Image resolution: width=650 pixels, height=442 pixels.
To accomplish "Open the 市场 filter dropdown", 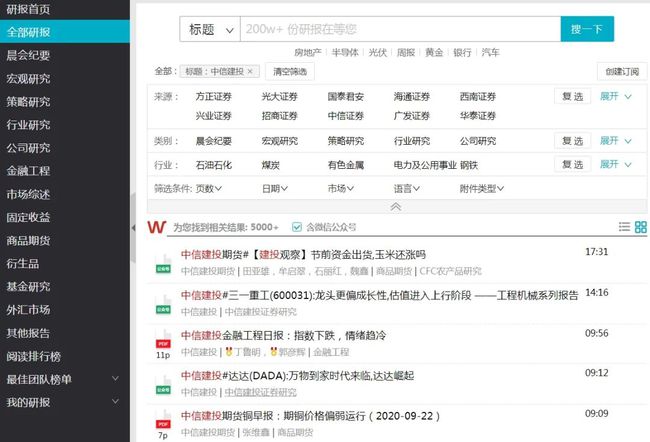I will pyautogui.click(x=341, y=189).
